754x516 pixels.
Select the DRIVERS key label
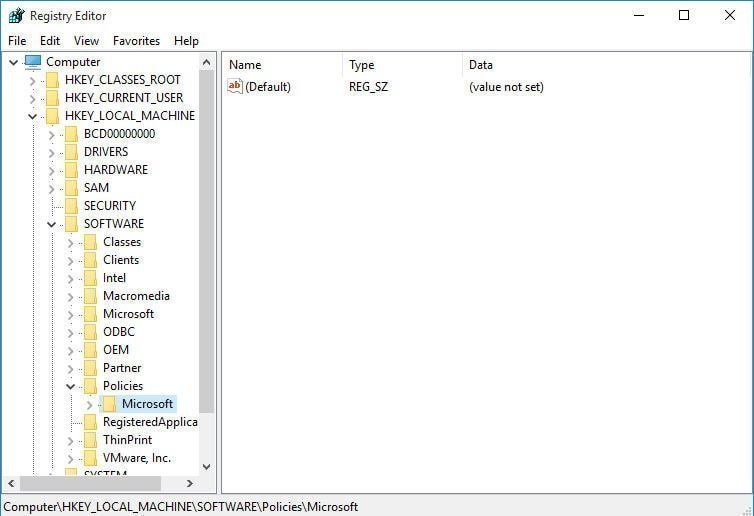106,152
